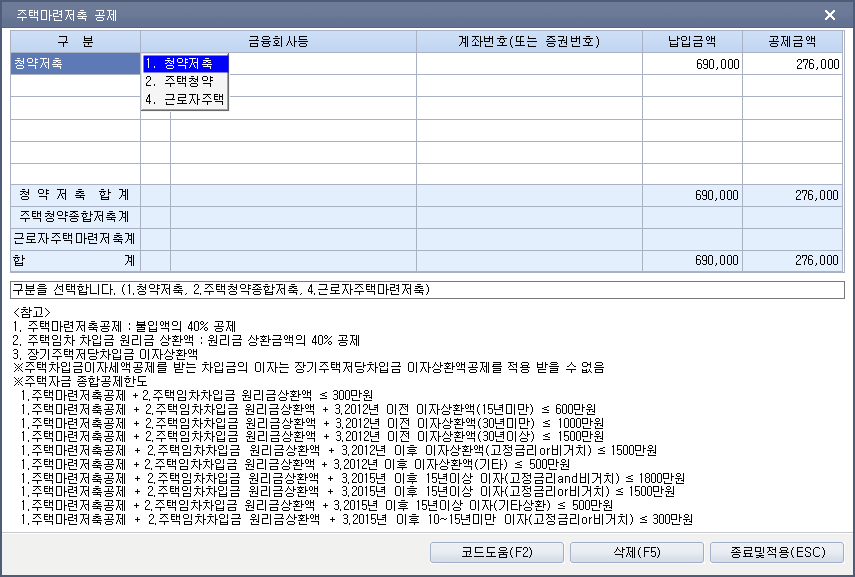Click the 납입금액 column header
Screen dimensions: 855x577
coord(693,41)
